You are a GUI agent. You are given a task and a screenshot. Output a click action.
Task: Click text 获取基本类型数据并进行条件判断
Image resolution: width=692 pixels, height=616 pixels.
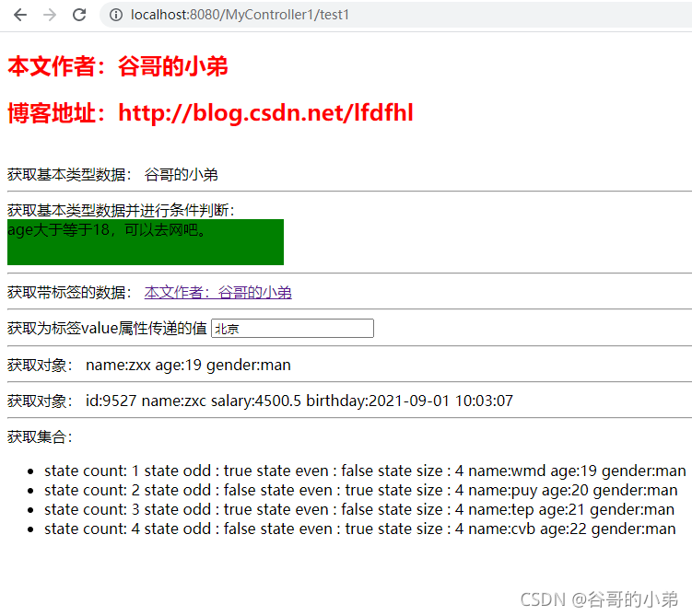tap(121, 210)
